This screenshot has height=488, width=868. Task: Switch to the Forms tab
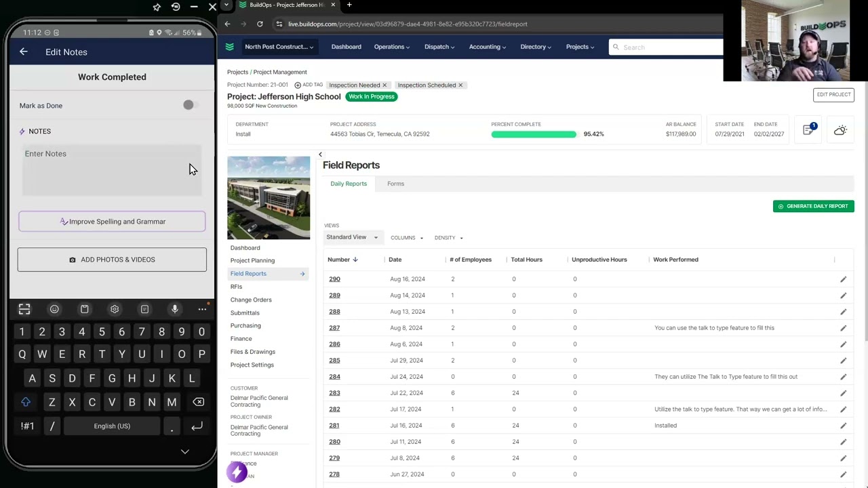tap(395, 184)
